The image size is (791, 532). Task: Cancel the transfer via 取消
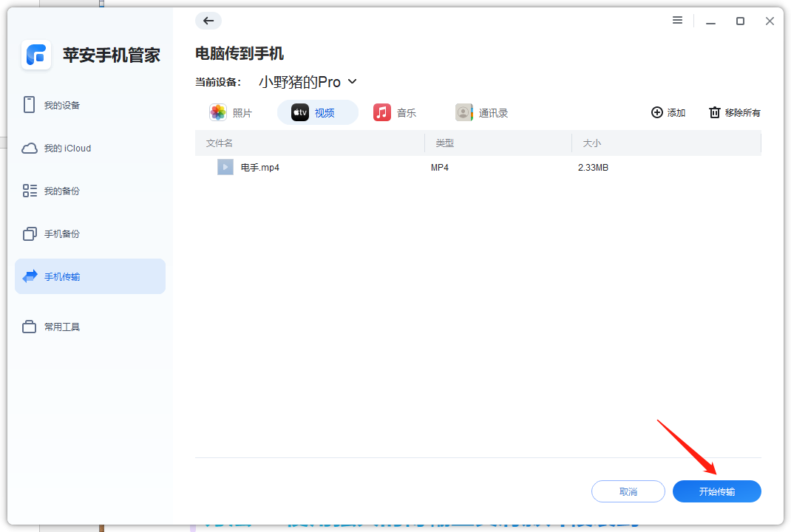tap(628, 491)
